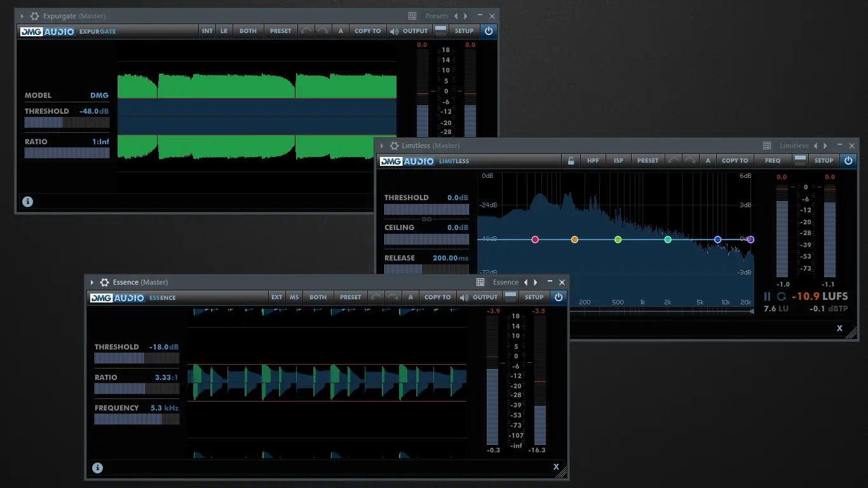
Task: Open SETUP in the Expurgate toolbar
Action: [x=465, y=30]
